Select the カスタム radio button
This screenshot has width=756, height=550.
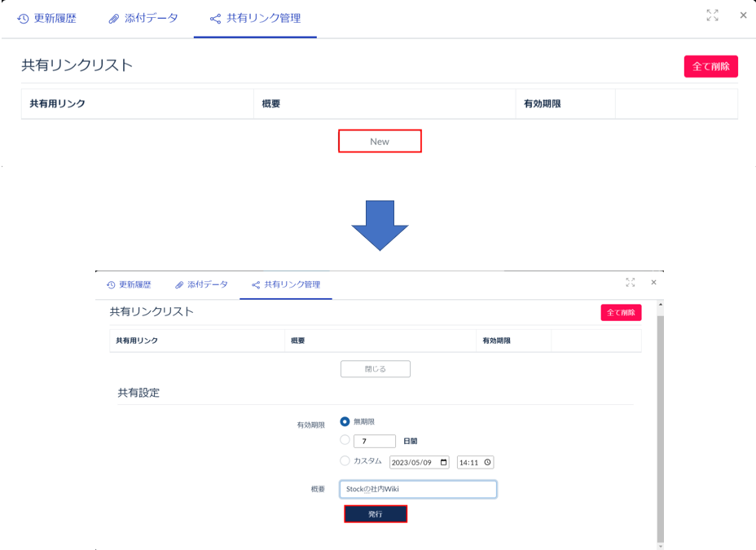coord(345,462)
